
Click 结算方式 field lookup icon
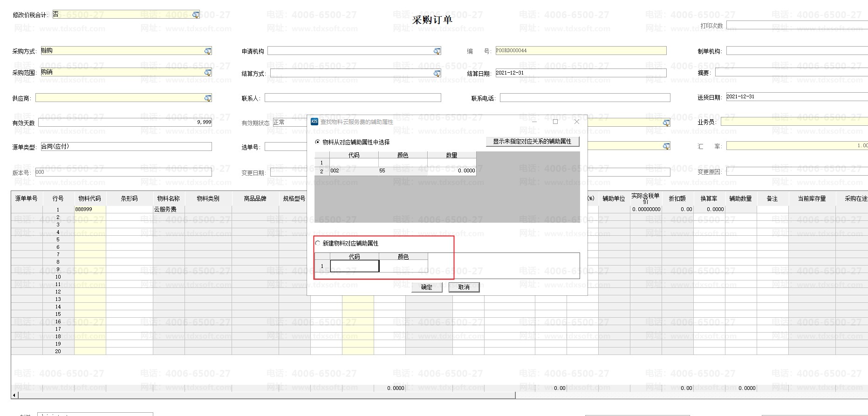tap(437, 74)
